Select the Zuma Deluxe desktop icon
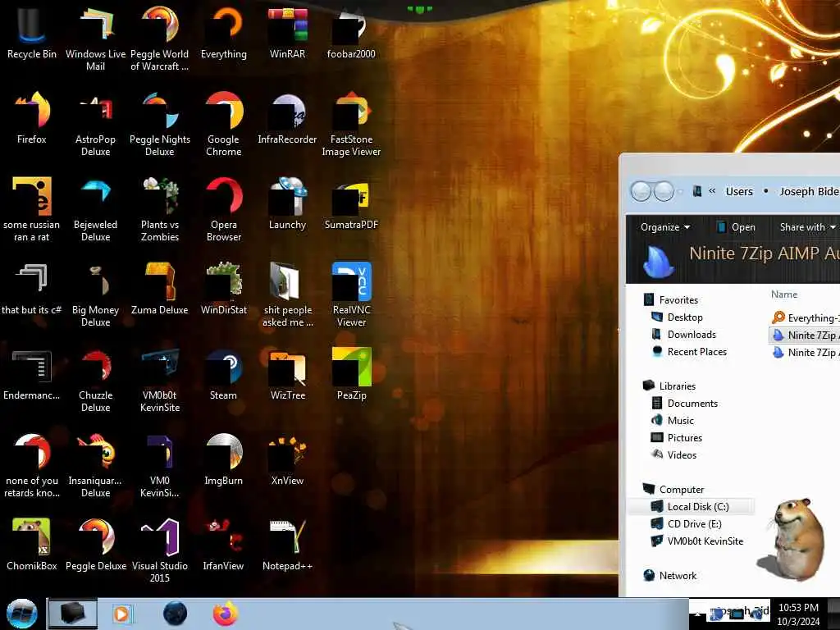Image resolution: width=840 pixels, height=630 pixels. (160, 289)
